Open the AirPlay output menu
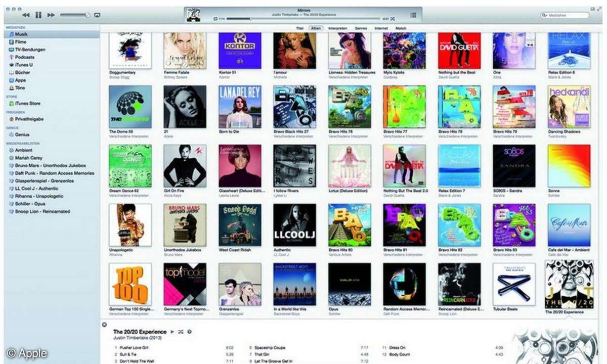This screenshot has height=364, width=607. (97, 15)
